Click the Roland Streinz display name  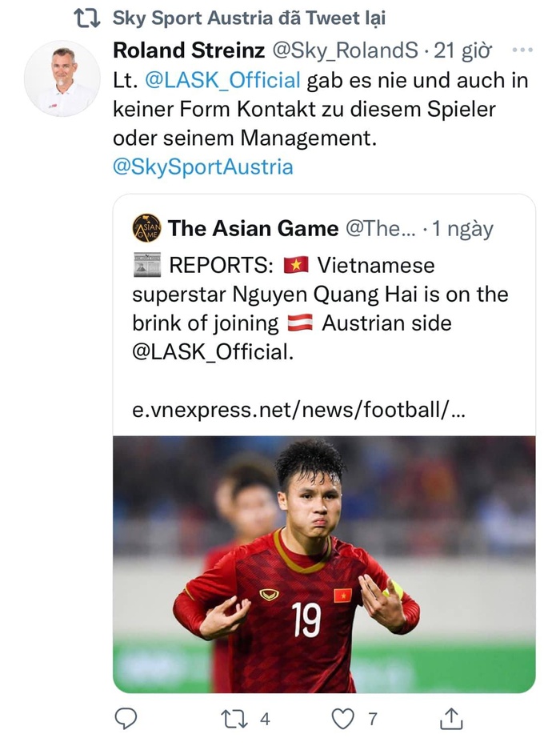click(189, 50)
